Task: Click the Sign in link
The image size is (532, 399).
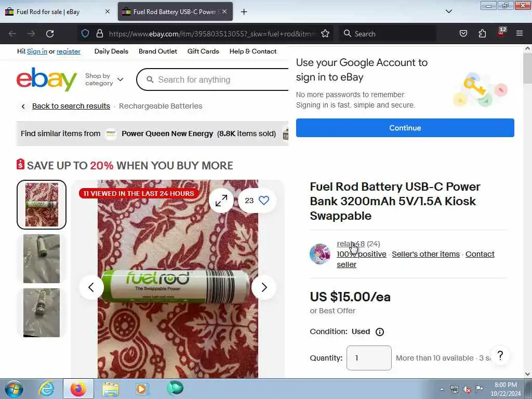Action: [x=37, y=51]
